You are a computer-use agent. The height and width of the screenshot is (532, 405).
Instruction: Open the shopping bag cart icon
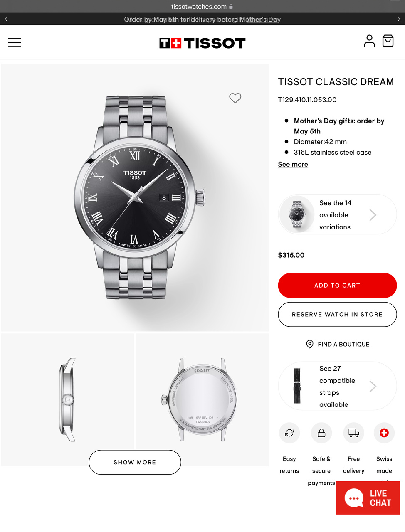(x=388, y=41)
